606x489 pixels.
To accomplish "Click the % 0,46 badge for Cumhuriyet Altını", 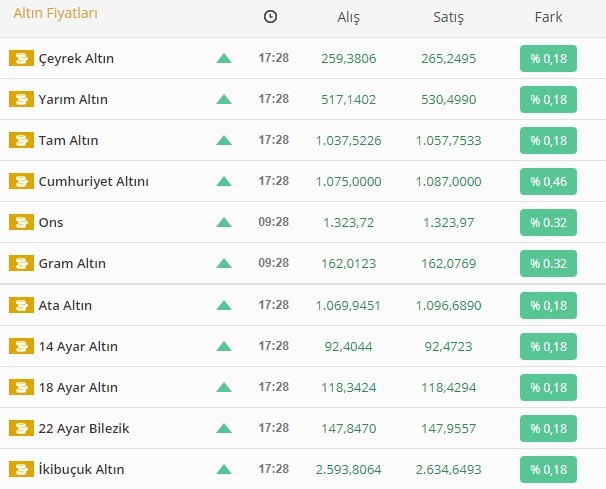I will point(548,181).
